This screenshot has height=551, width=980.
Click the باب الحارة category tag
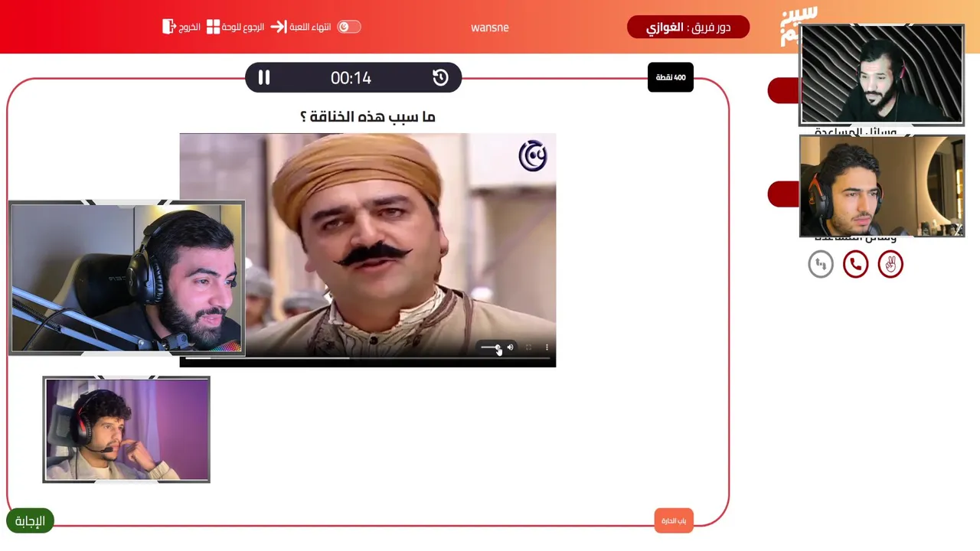[x=674, y=521]
